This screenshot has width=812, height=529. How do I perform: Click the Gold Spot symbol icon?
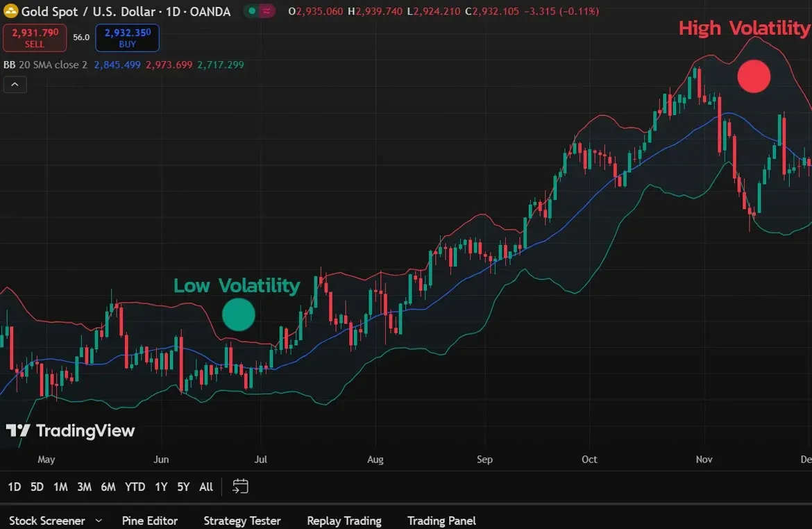(10, 11)
